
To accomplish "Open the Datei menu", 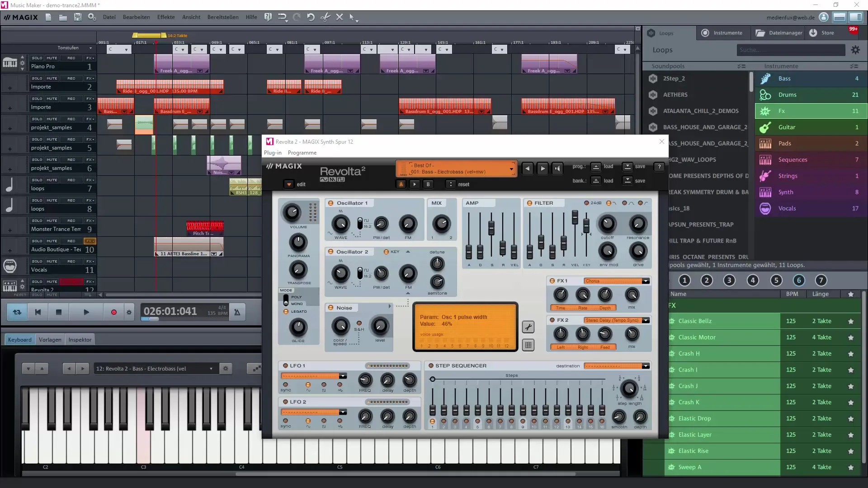I will 109,17.
